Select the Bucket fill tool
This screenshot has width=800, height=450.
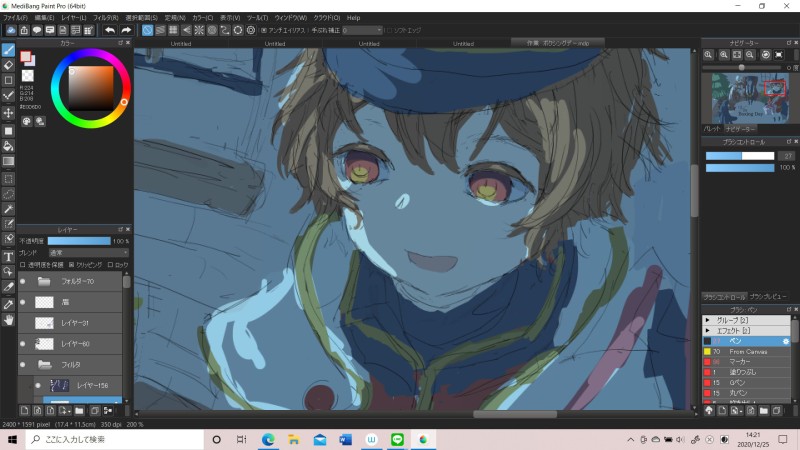coord(8,146)
